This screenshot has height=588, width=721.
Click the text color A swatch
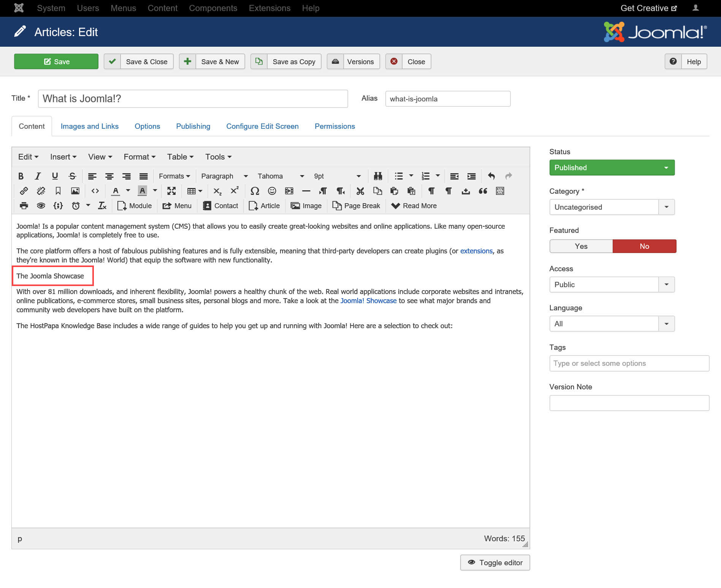tap(116, 191)
